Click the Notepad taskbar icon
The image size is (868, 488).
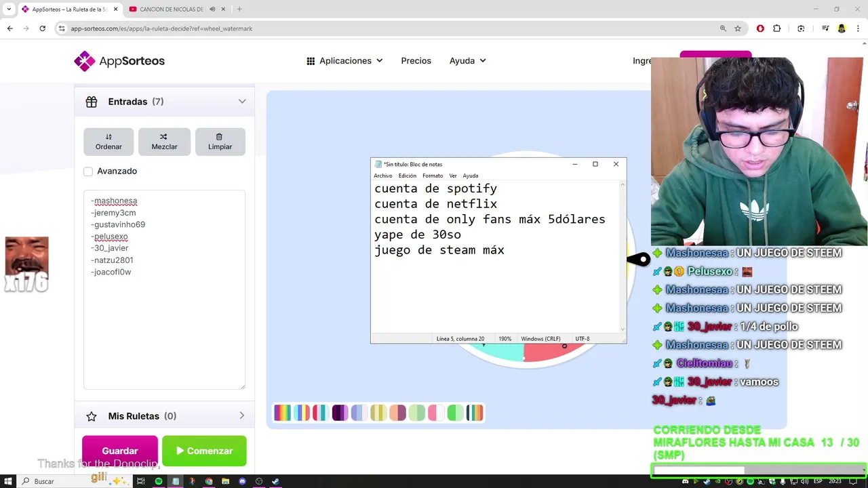point(176,481)
